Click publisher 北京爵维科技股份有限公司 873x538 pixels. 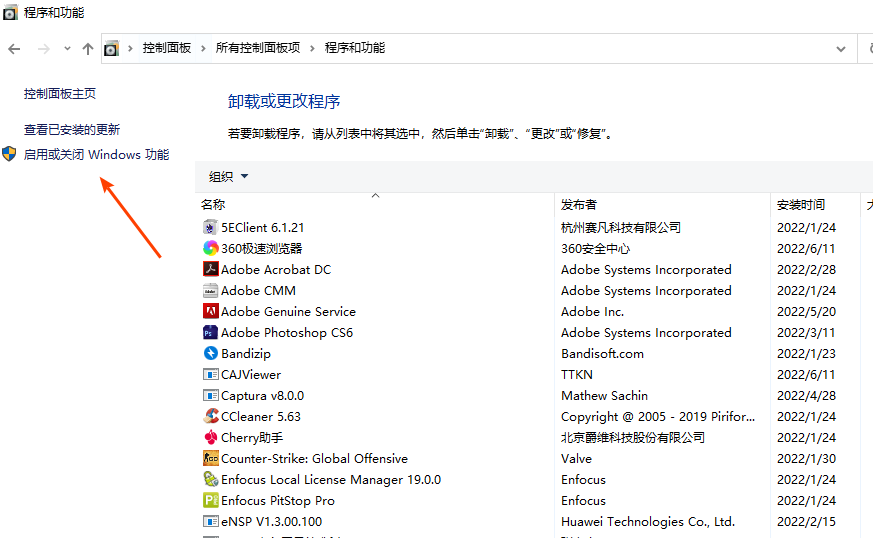pos(632,437)
